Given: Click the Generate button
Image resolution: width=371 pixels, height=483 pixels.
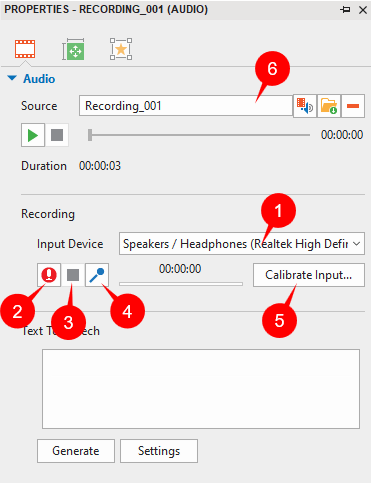Looking at the screenshot, I should tap(76, 451).
